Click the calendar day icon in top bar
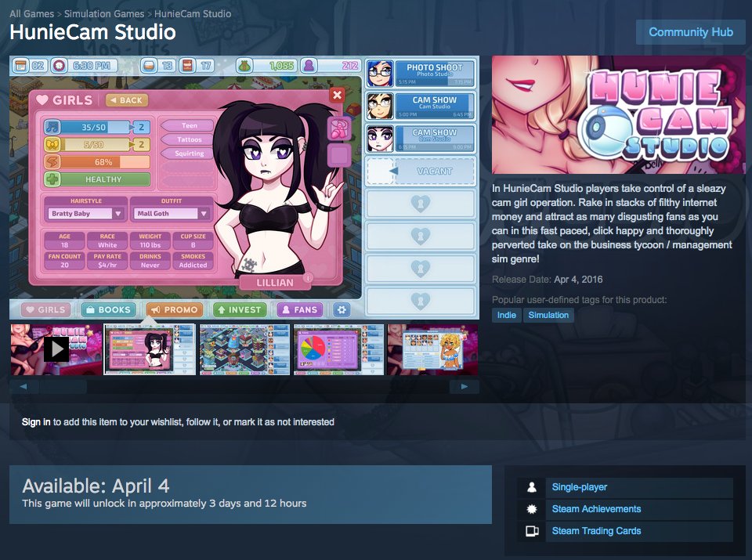The height and width of the screenshot is (560, 752). click(20, 66)
